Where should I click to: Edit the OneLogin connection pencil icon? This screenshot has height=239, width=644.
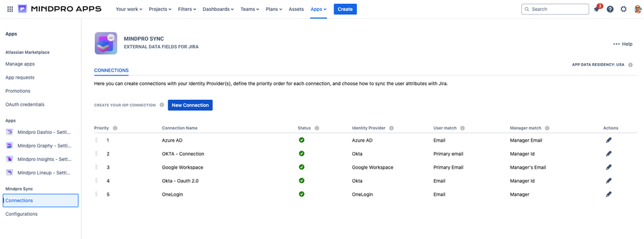(x=609, y=194)
